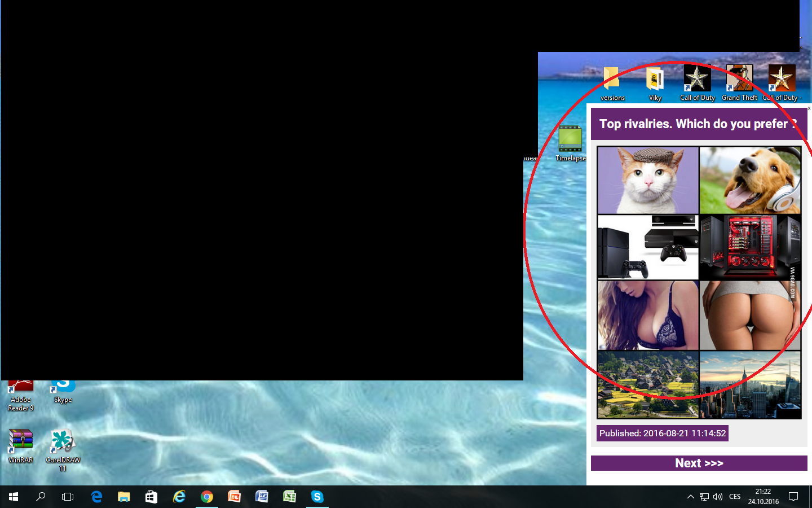Choose the game consoles picture
This screenshot has width=812, height=508.
[x=648, y=247]
